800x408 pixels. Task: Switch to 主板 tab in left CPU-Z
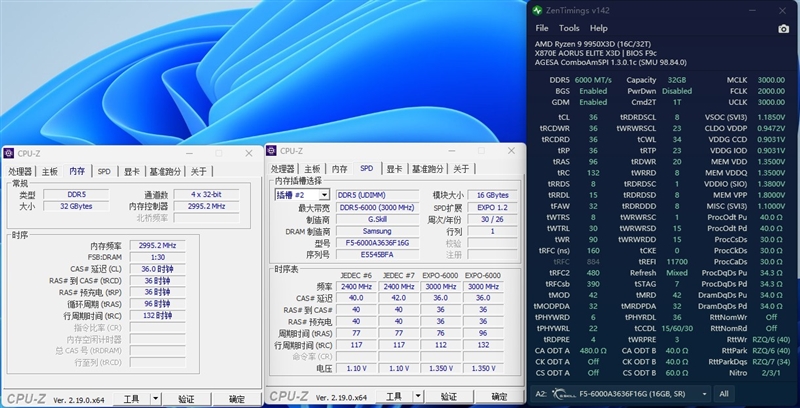tap(50, 171)
